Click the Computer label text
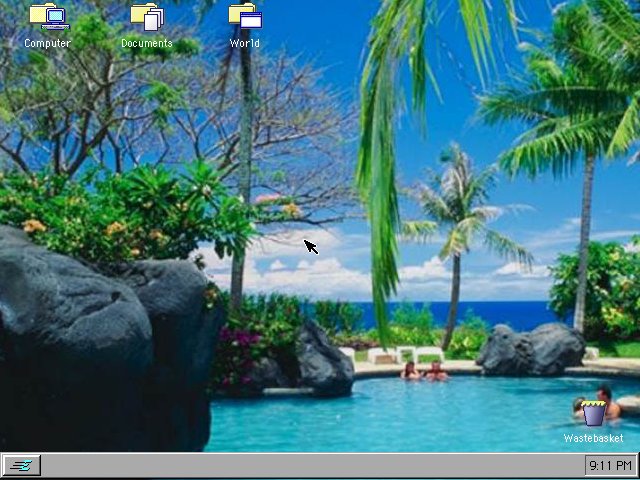The width and height of the screenshot is (640, 480). coord(47,43)
